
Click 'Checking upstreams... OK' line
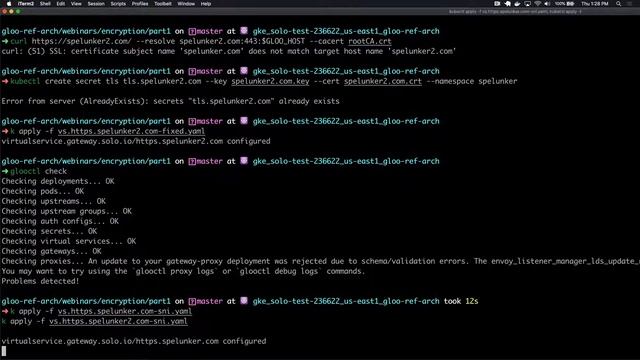point(54,201)
